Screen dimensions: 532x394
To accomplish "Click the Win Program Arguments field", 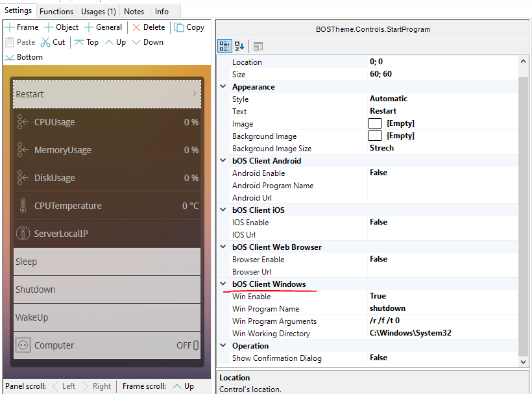I will pyautogui.click(x=441, y=321).
